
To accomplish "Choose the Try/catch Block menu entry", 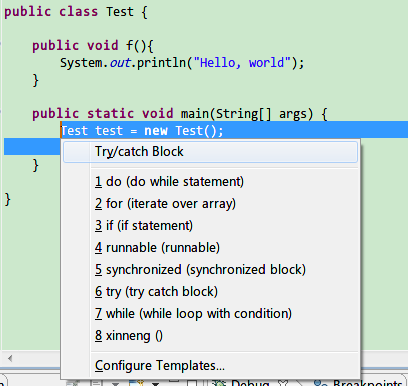I will [210, 152].
